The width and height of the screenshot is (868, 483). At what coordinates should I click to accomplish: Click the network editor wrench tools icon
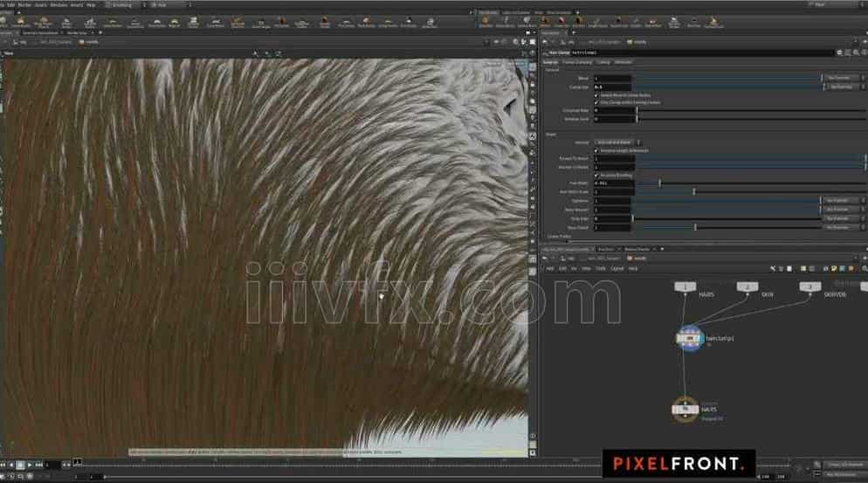773,269
